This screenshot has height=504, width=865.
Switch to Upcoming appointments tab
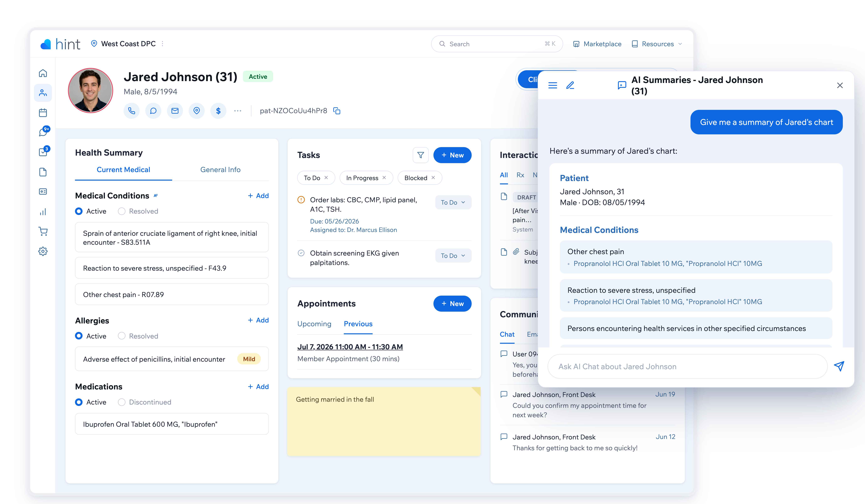pos(314,324)
